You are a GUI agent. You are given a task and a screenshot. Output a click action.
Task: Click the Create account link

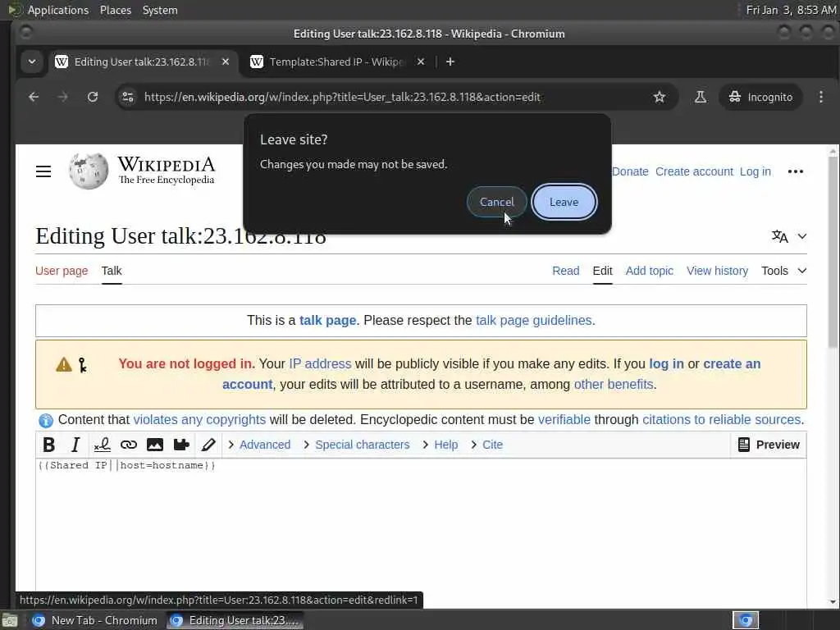click(694, 171)
